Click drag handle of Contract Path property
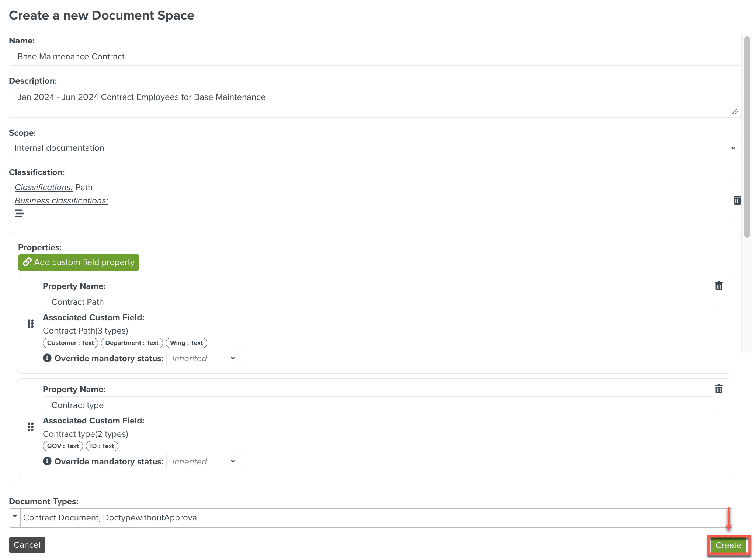 point(31,324)
